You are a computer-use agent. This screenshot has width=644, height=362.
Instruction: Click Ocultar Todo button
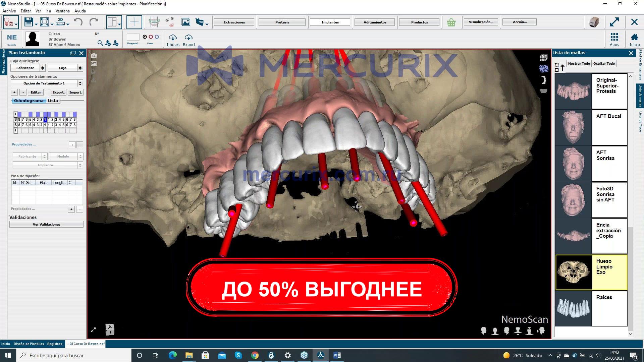pos(604,64)
